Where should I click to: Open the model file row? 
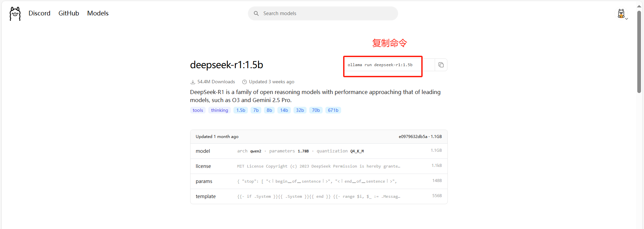[319, 151]
